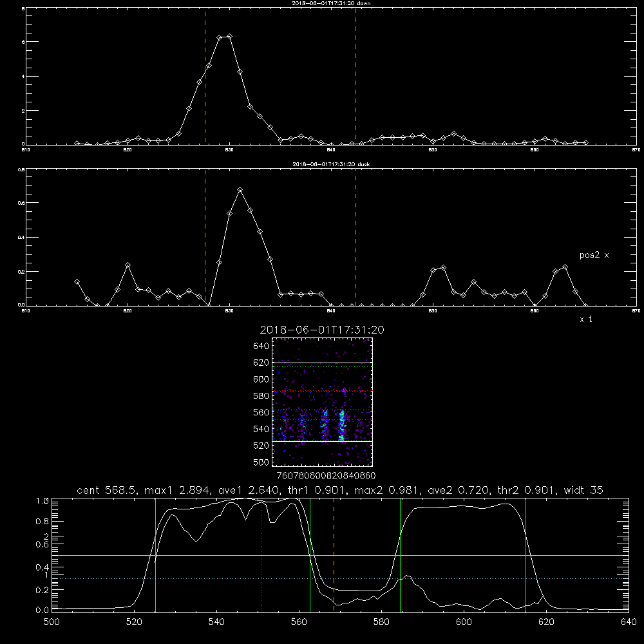Viewport: 644px width, 644px height.
Task: Click the solid white horizontal half-level line in bottom plot
Action: tap(340, 555)
